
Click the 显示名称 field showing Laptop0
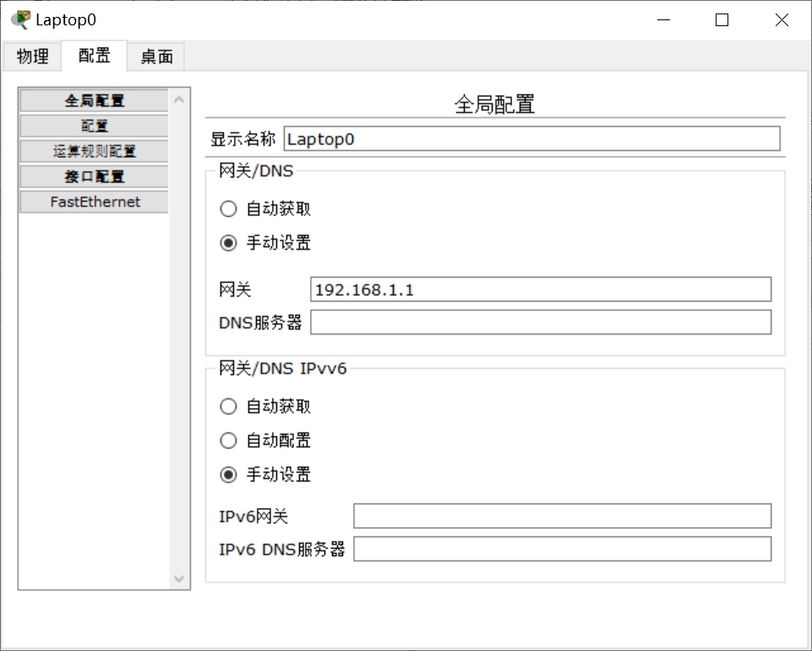(532, 138)
